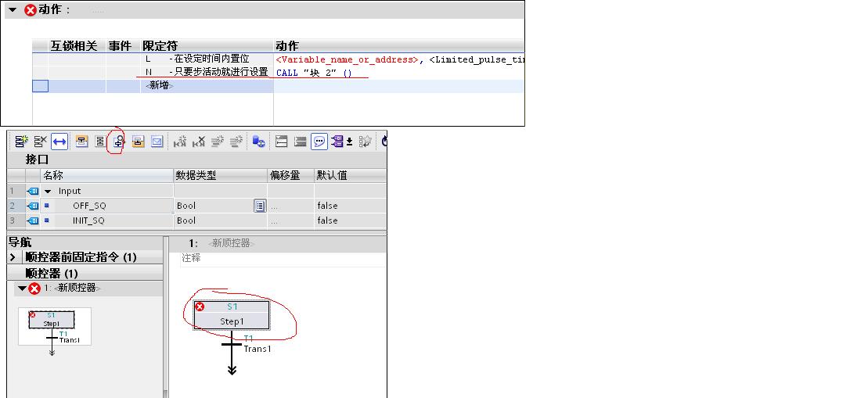This screenshot has height=398, width=868.
Task: Click the sequence thumbnail in navigation panel
Action: [54, 327]
